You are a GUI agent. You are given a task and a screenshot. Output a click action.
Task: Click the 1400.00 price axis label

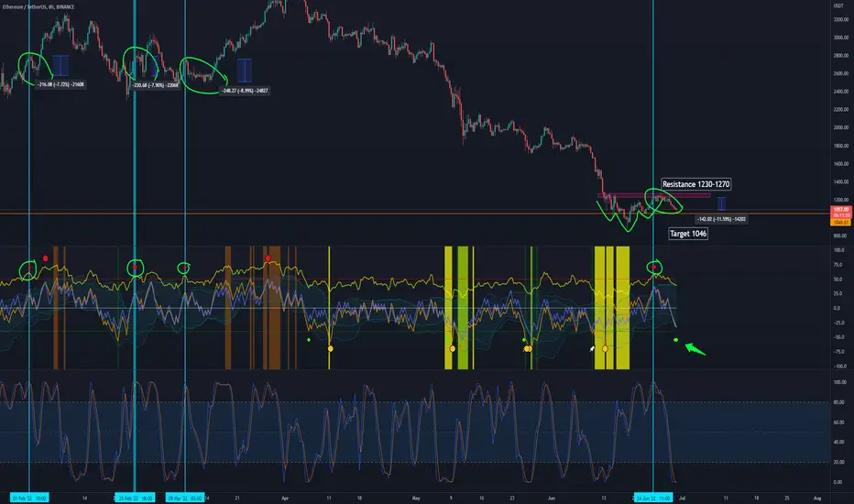(840, 182)
